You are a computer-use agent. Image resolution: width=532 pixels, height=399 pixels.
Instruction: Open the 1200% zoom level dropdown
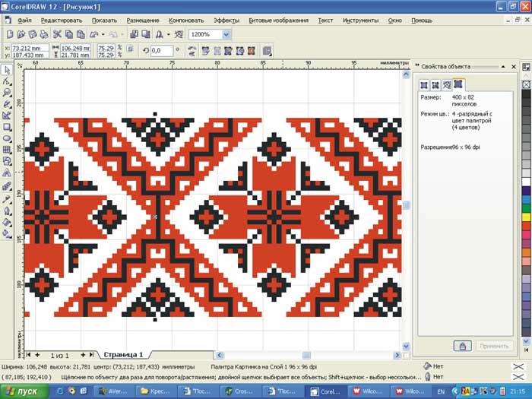click(x=226, y=34)
